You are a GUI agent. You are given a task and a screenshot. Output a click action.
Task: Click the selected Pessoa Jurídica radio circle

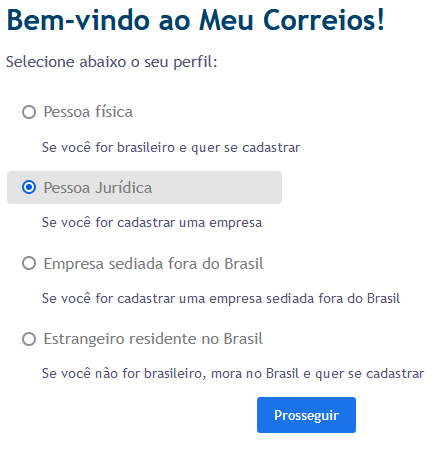pyautogui.click(x=29, y=187)
